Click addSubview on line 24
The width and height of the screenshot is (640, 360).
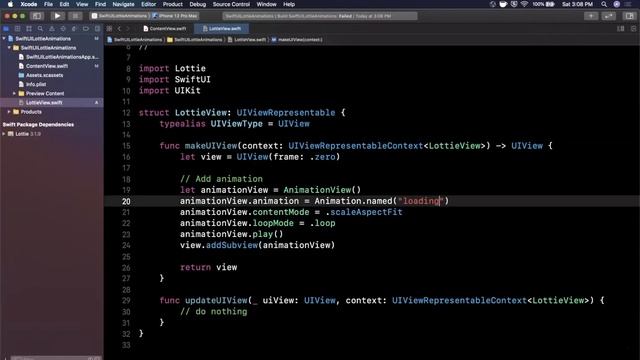coord(232,245)
